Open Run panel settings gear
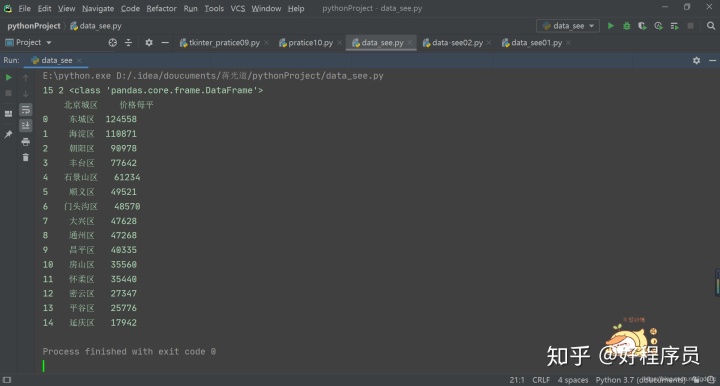 pos(697,61)
